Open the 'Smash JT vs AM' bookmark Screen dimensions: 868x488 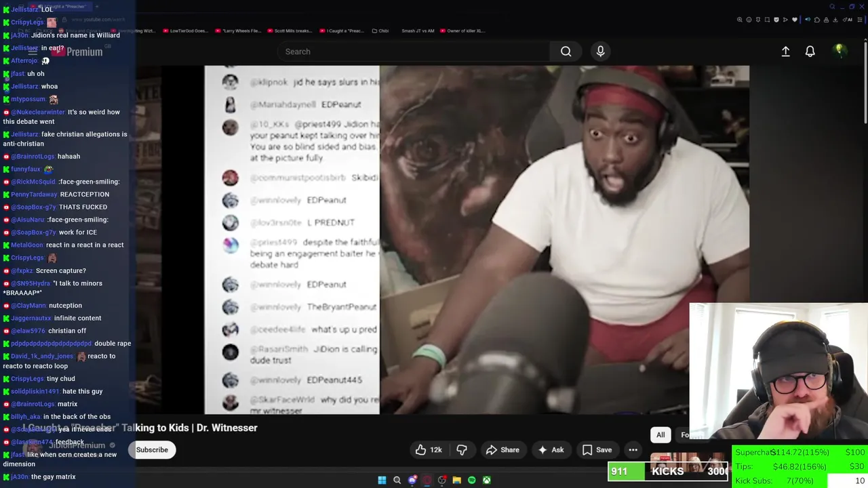coord(418,30)
